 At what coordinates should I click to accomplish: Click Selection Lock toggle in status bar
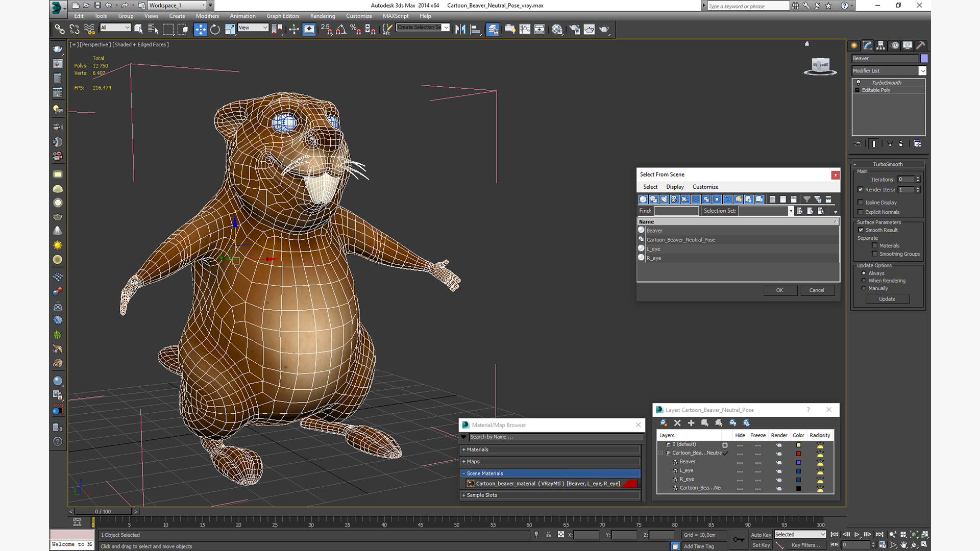click(x=548, y=535)
